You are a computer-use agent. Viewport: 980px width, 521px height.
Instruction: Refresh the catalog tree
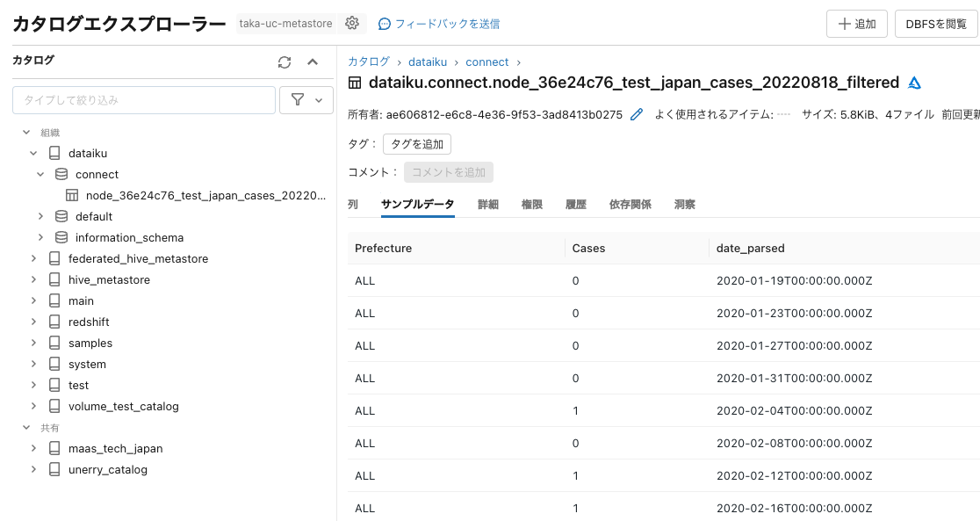tap(283, 62)
